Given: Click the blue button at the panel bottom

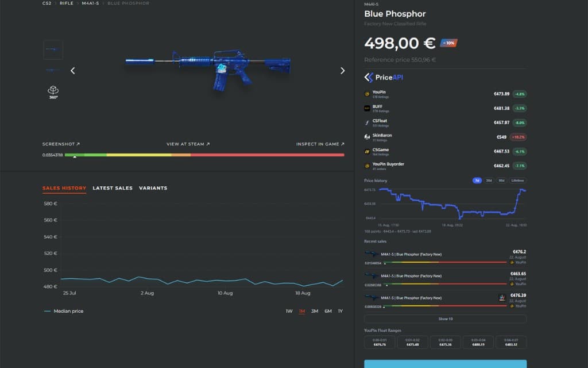Looking at the screenshot, I should (445, 364).
